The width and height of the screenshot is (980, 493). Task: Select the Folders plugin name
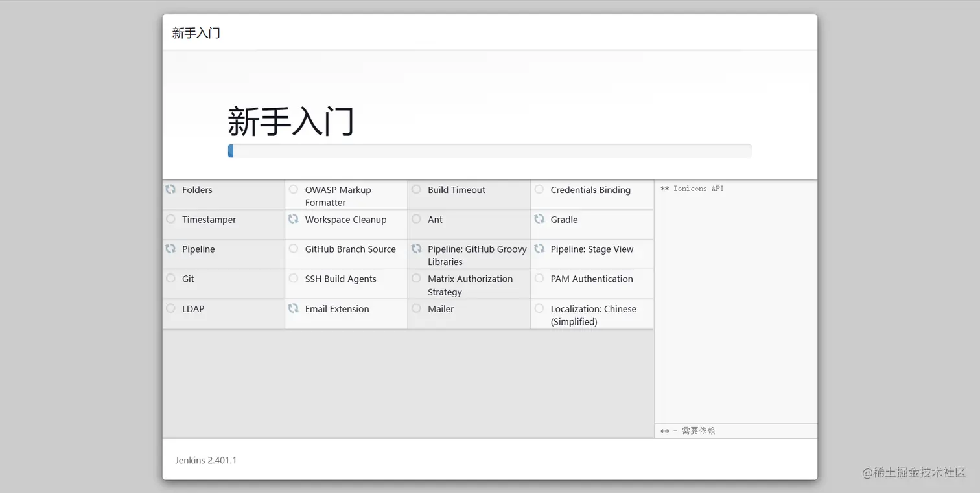point(197,190)
